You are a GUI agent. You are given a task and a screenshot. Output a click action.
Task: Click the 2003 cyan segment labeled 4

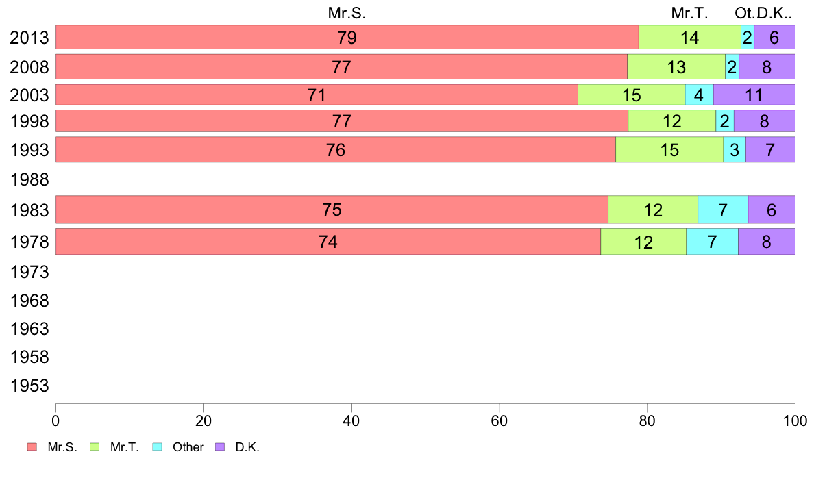[x=699, y=94]
